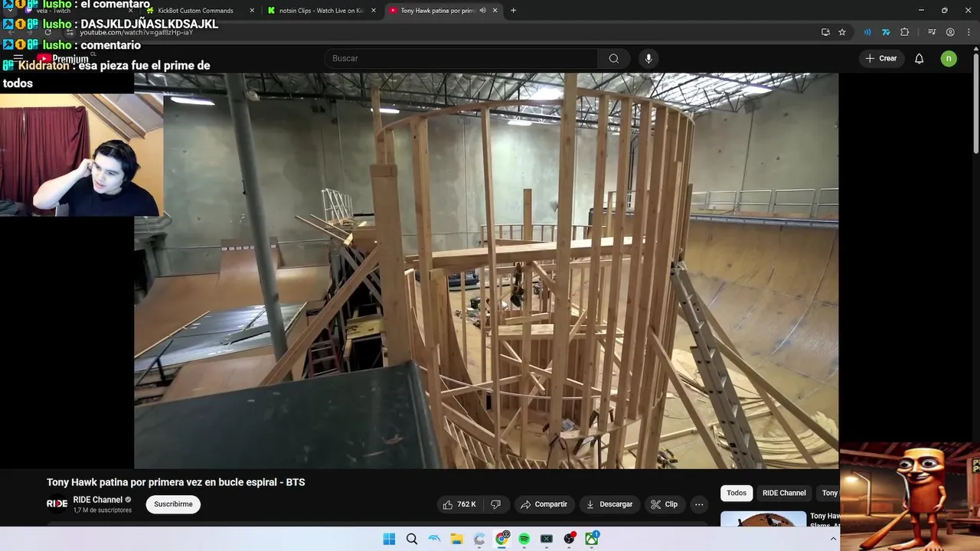The width and height of the screenshot is (980, 551).
Task: Open YouTube notifications bell
Action: point(920,58)
